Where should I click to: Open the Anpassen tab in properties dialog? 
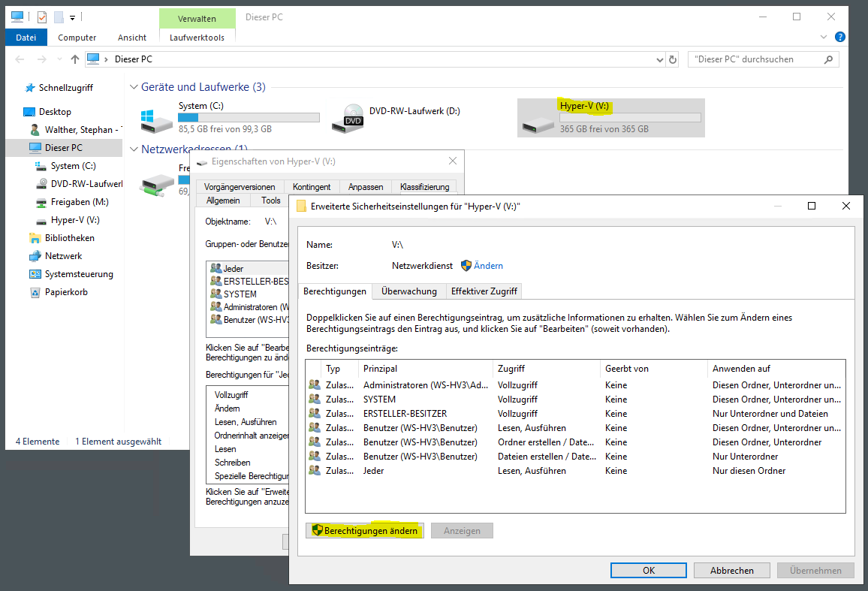tap(366, 187)
